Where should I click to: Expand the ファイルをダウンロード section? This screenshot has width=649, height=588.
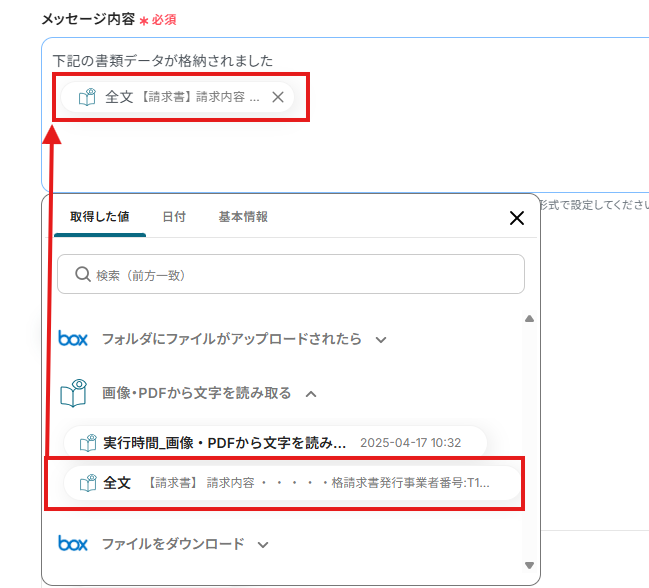tap(263, 545)
